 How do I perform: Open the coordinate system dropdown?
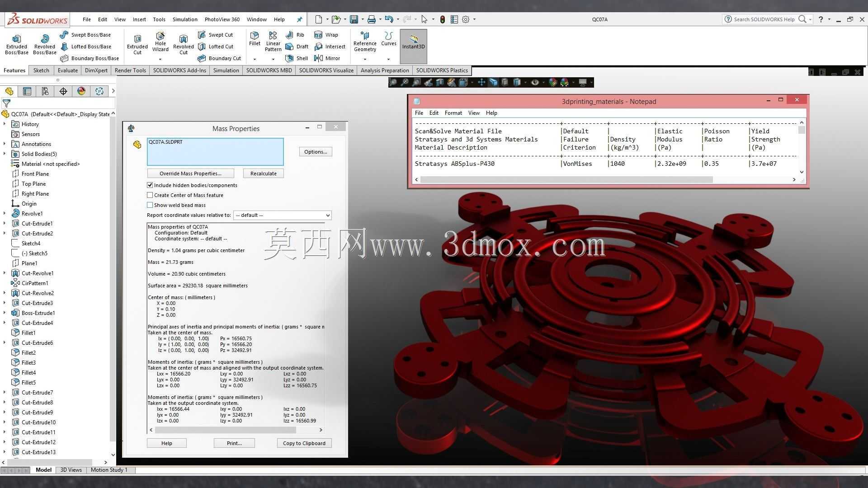click(282, 216)
